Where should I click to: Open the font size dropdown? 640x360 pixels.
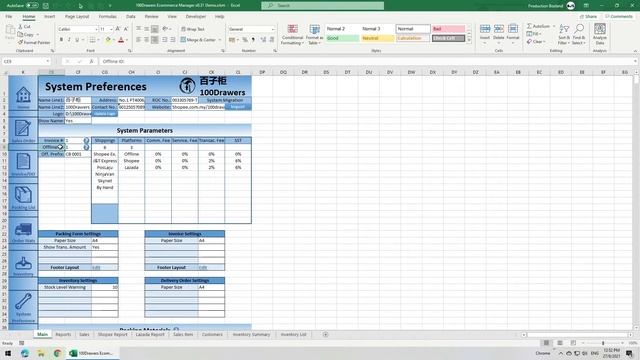click(x=111, y=29)
